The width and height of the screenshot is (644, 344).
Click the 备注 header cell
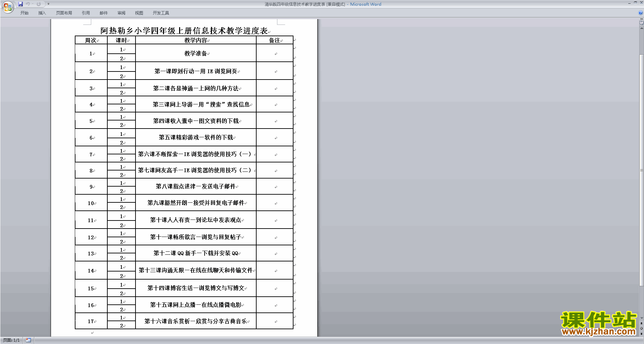click(275, 40)
